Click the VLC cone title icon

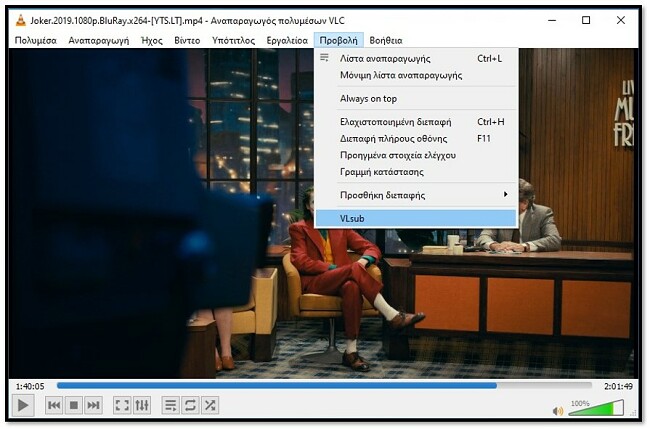[20, 20]
